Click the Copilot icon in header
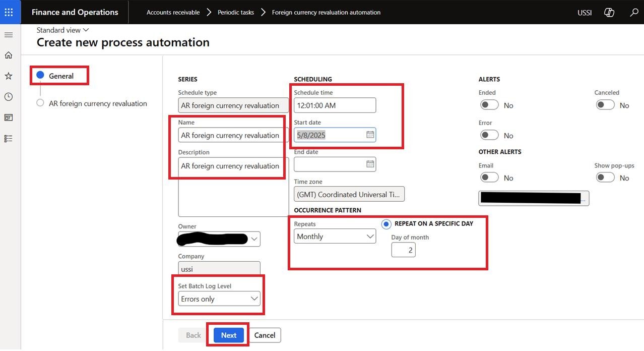The width and height of the screenshot is (644, 351). click(x=609, y=13)
